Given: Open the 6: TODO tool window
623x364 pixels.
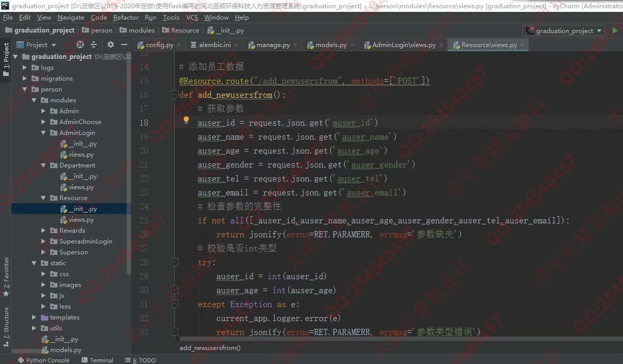Looking at the screenshot, I should tap(140, 360).
